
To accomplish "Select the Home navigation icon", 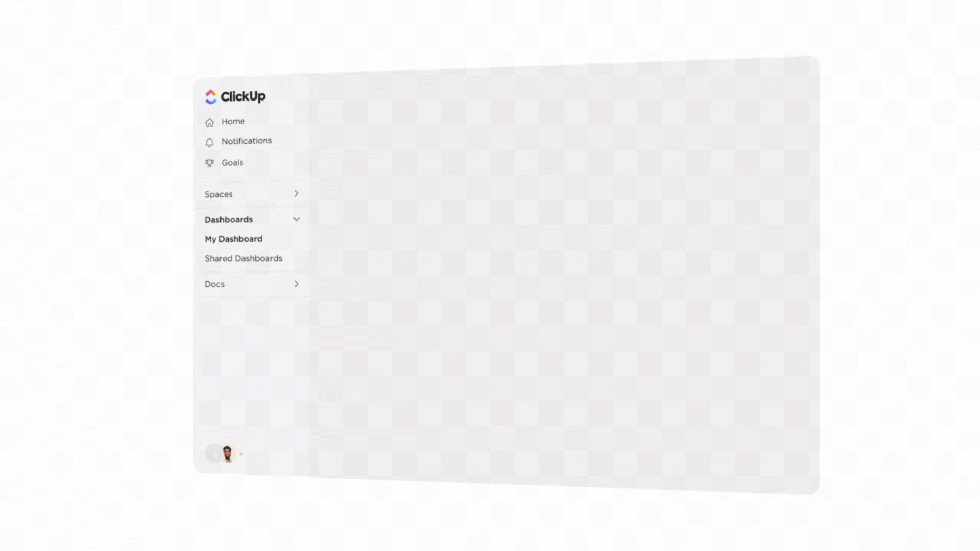I will [209, 122].
